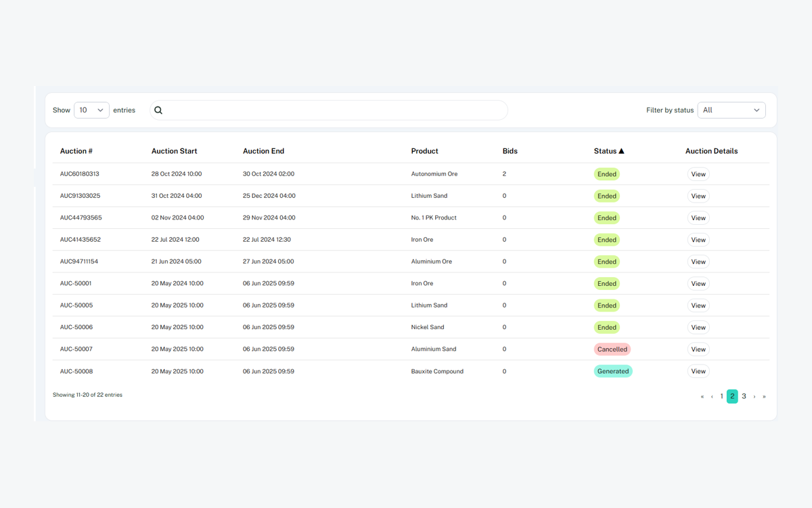Click the Generated badge for AUC-50008
Screen dimensions: 812x508
[613, 371]
